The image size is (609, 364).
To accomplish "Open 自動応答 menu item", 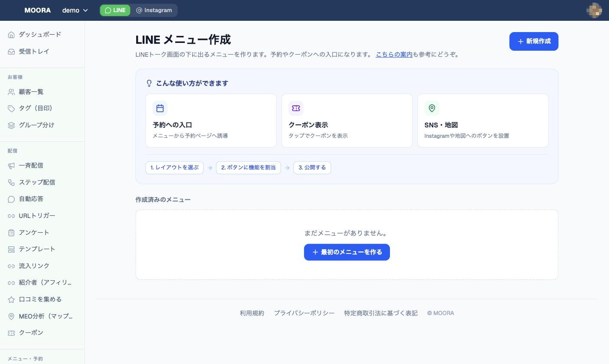I will (x=43, y=199).
